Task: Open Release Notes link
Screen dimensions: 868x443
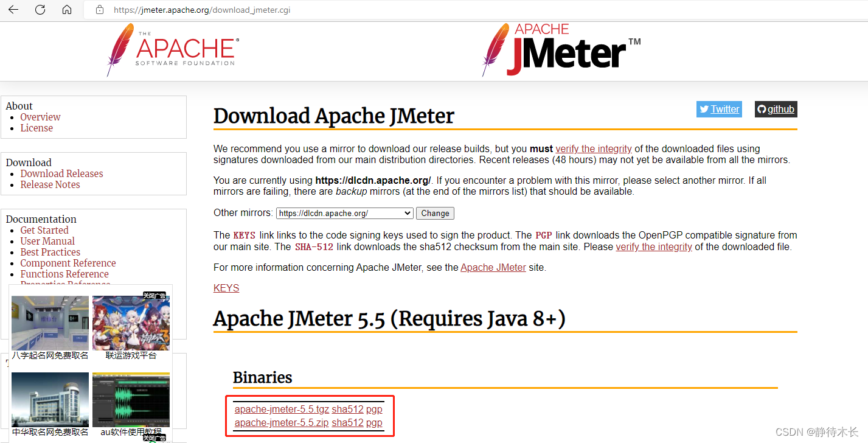Action: coord(50,184)
